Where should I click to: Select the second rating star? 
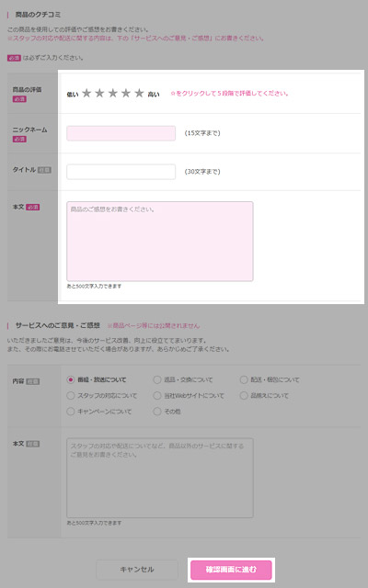click(x=99, y=93)
